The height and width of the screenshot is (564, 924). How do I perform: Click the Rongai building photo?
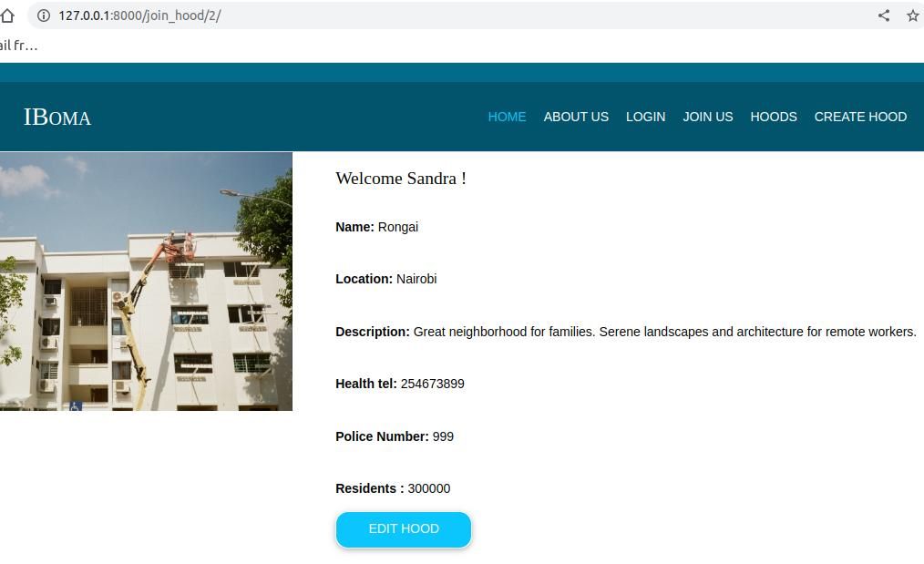tap(146, 282)
